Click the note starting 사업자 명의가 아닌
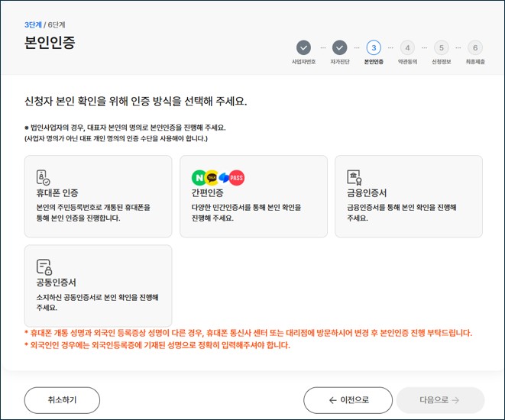 [x=116, y=139]
